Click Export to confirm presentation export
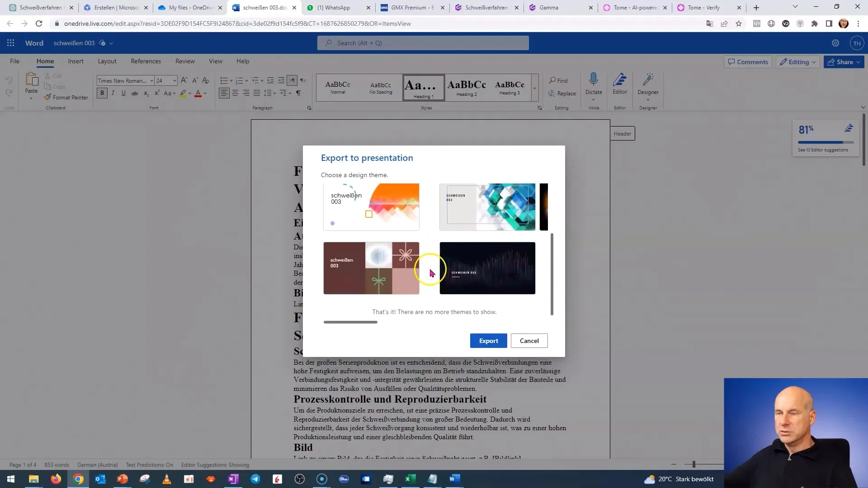 488,340
